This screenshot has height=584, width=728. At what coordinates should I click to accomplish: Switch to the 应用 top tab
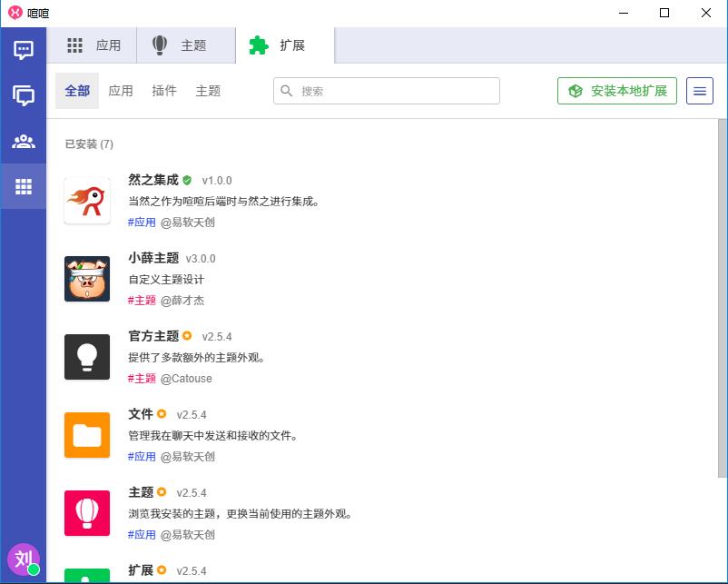coord(94,45)
